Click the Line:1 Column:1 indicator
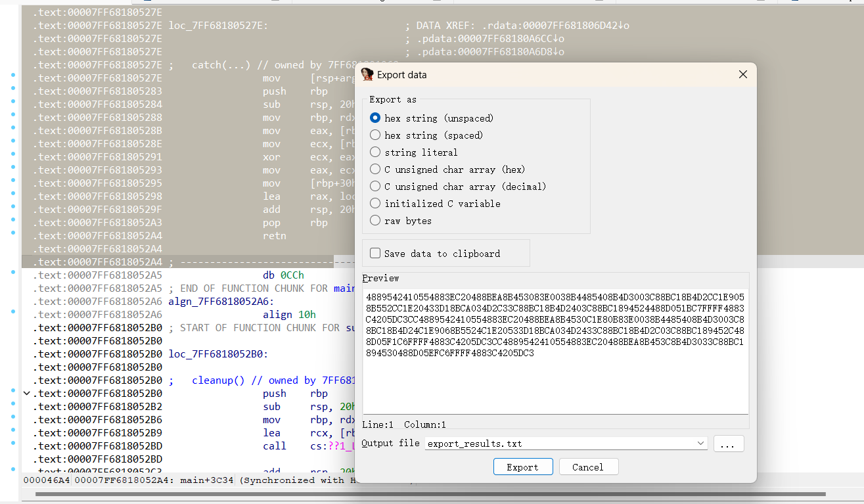This screenshot has height=504, width=864. tap(404, 425)
